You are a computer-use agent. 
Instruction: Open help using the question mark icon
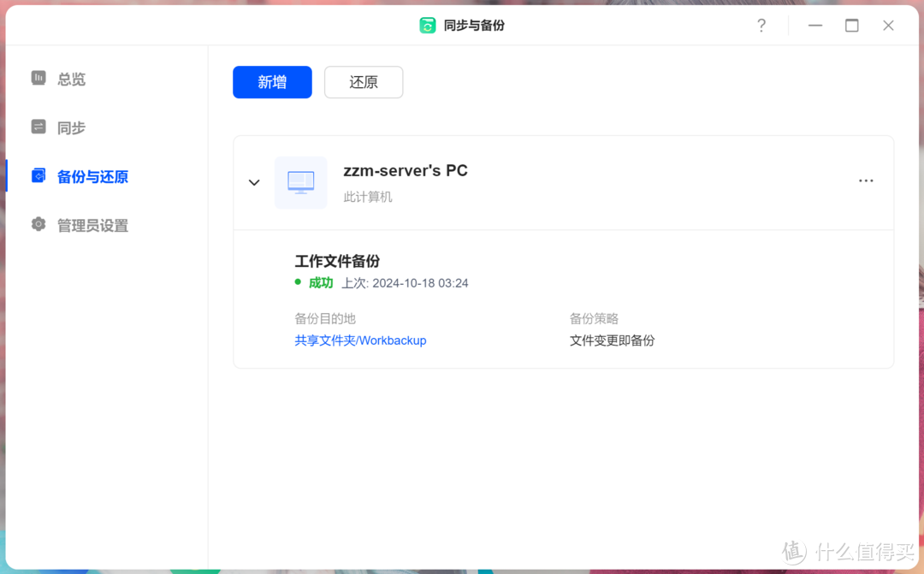(761, 25)
